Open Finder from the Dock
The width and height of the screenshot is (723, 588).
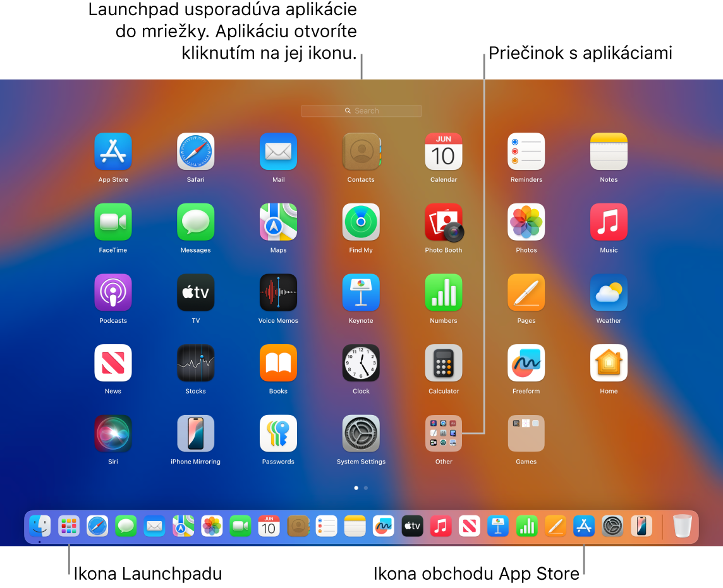click(x=40, y=526)
